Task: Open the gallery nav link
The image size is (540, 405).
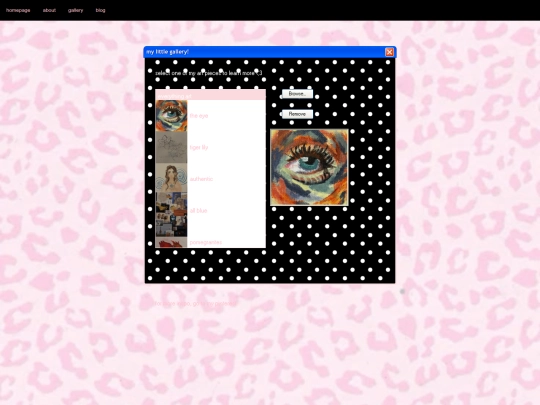Action: [75, 10]
